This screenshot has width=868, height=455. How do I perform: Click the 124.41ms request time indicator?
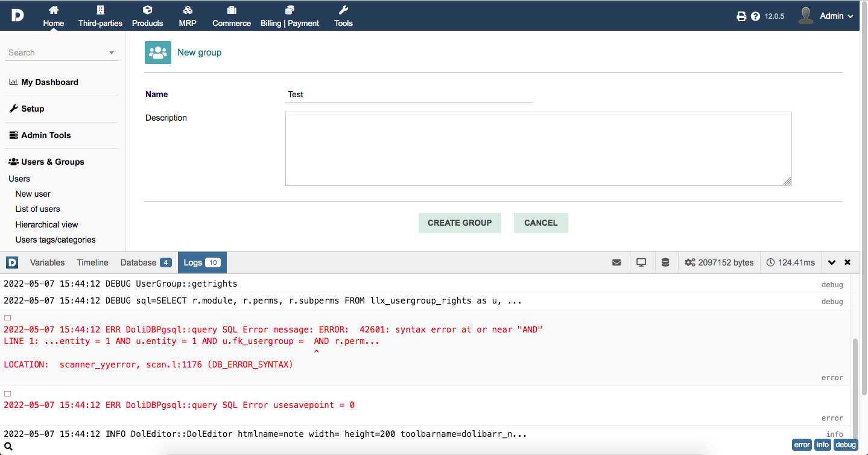coord(790,262)
